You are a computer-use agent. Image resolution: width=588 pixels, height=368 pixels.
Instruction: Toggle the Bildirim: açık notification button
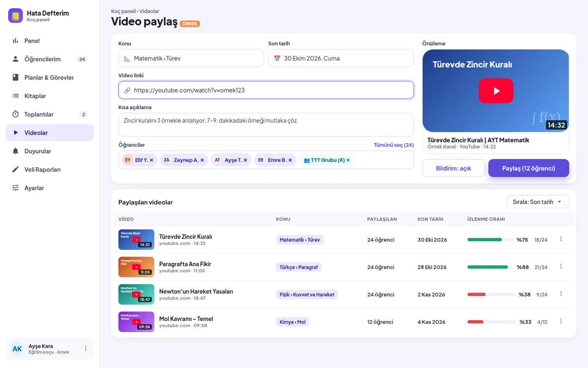click(x=453, y=168)
